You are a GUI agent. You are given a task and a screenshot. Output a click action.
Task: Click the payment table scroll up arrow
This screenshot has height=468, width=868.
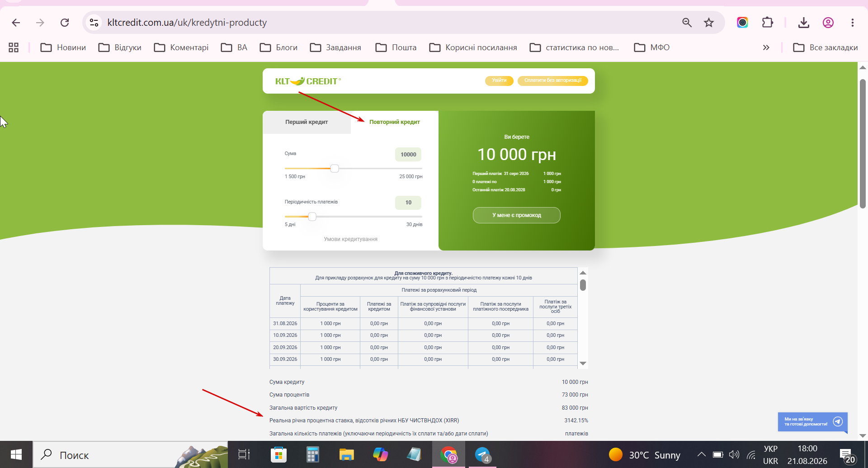click(x=583, y=273)
